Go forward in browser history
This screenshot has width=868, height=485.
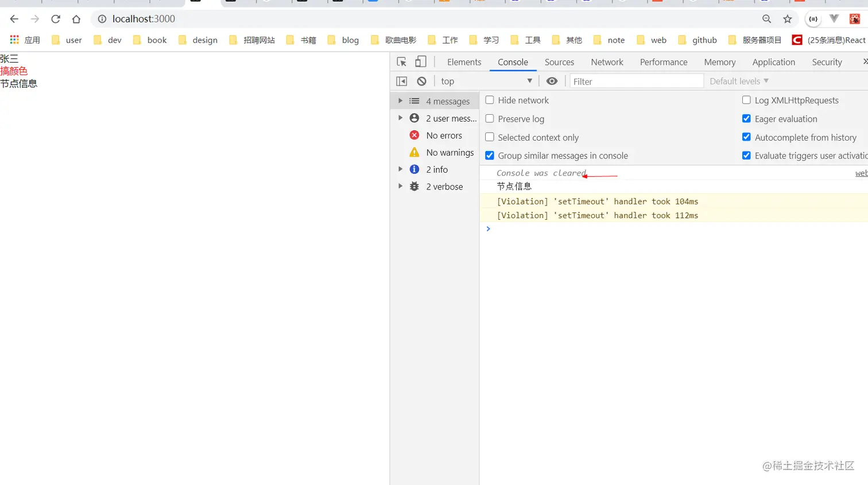coord(35,19)
